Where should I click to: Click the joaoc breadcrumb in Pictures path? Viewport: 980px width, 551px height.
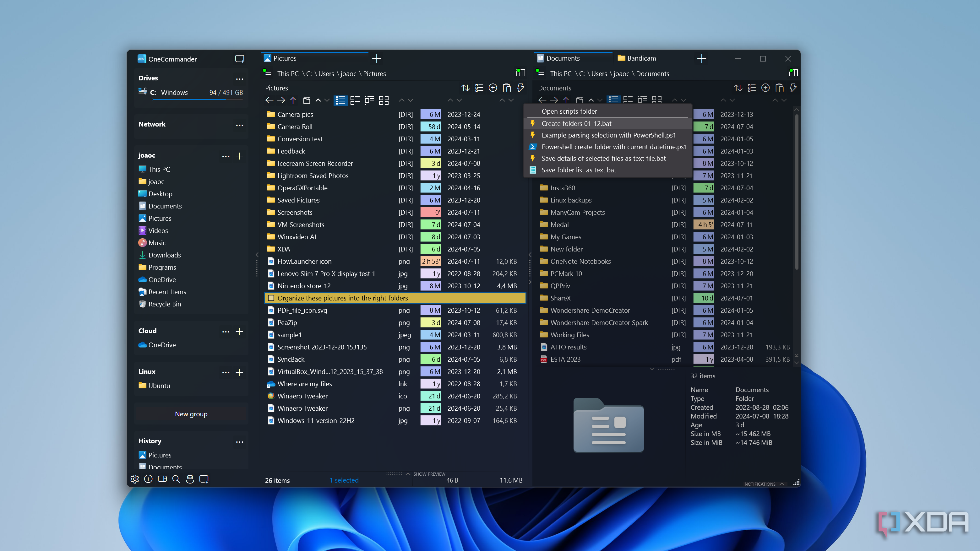(348, 73)
